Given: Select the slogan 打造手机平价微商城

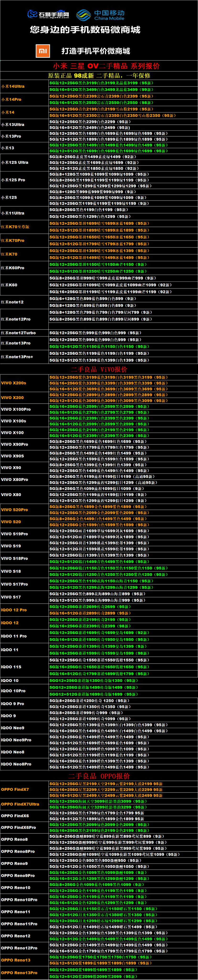Looking at the screenshot, I should click(x=96, y=51).
